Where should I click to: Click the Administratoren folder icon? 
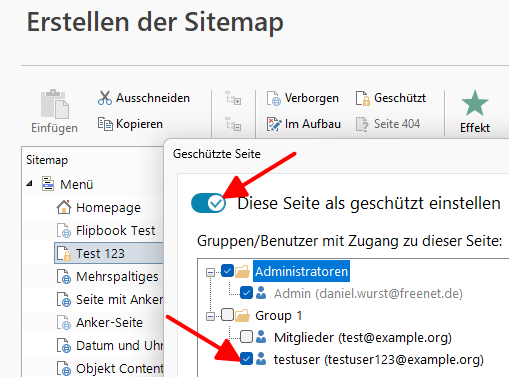242,271
